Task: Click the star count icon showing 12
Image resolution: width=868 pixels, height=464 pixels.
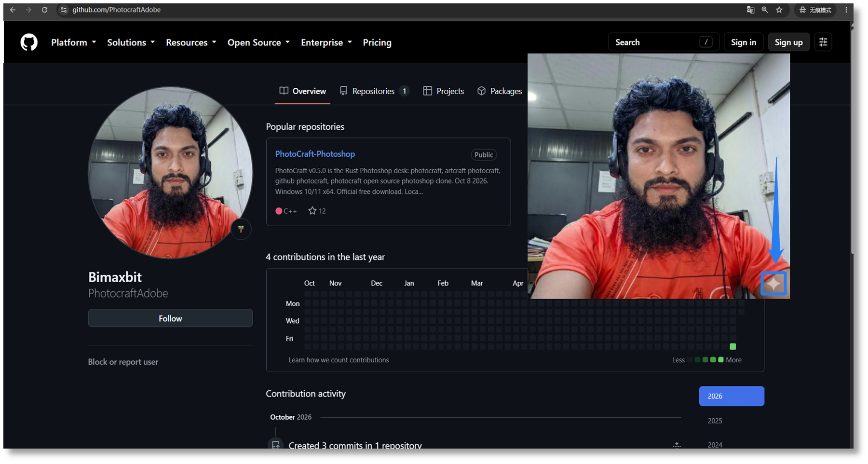Action: [x=312, y=211]
